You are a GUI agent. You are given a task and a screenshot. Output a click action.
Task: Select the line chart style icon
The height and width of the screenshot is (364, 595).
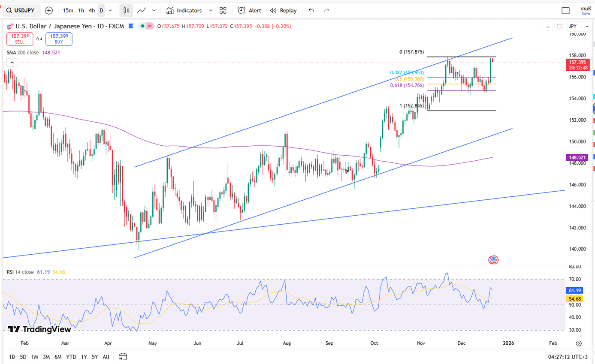(141, 10)
